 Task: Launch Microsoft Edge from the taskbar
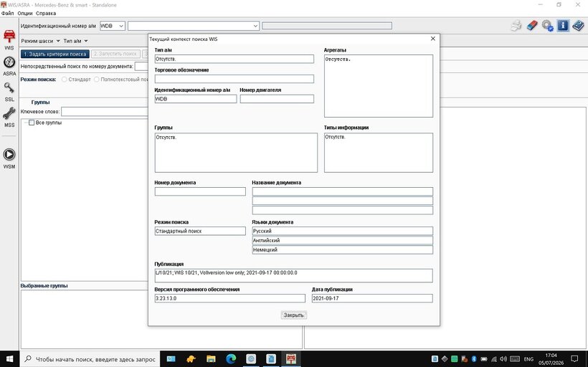click(x=231, y=358)
